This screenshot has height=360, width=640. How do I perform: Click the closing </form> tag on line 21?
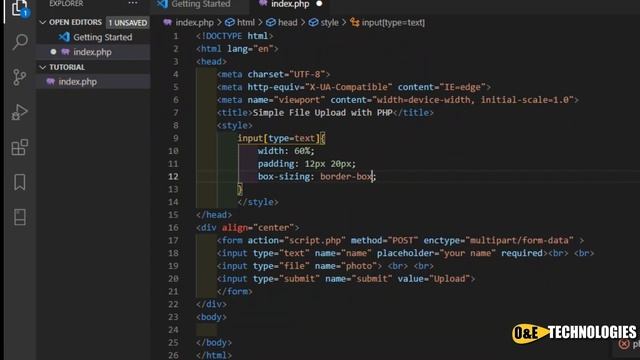click(235, 291)
